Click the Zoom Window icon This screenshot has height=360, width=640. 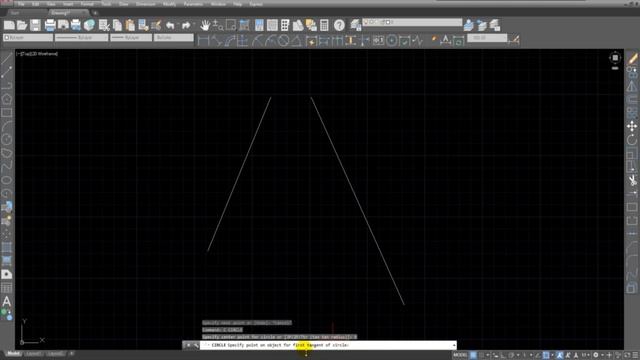tap(231, 25)
